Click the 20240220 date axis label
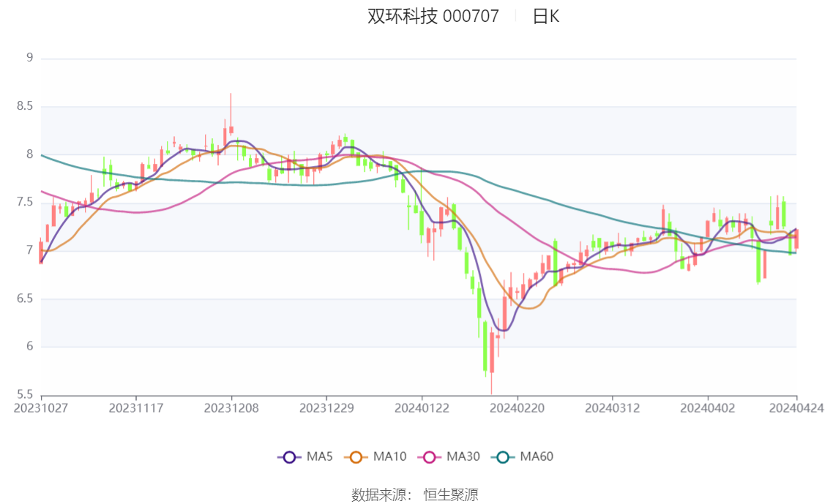 pyautogui.click(x=517, y=407)
